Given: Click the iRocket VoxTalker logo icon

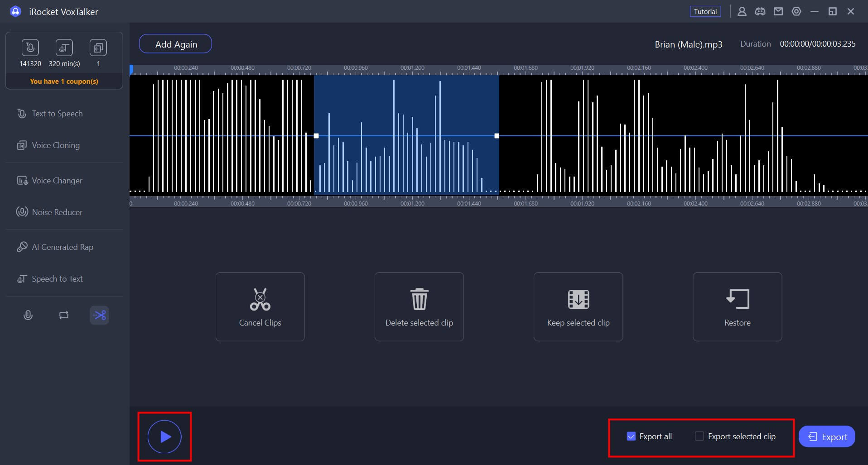Looking at the screenshot, I should click(15, 11).
